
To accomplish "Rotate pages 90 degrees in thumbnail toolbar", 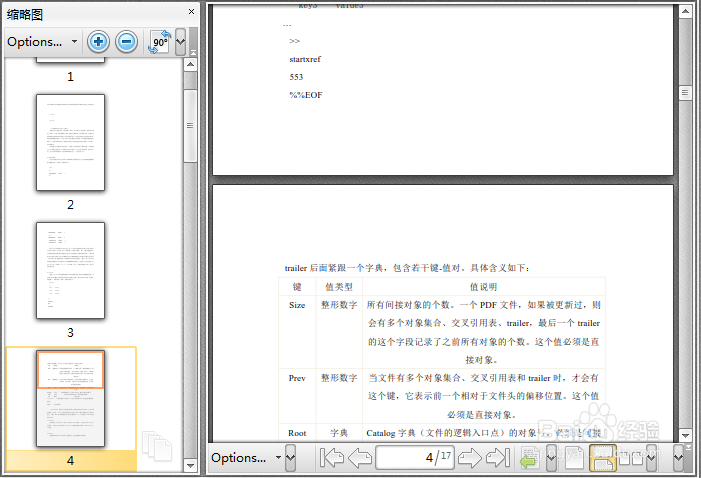I will pyautogui.click(x=160, y=42).
